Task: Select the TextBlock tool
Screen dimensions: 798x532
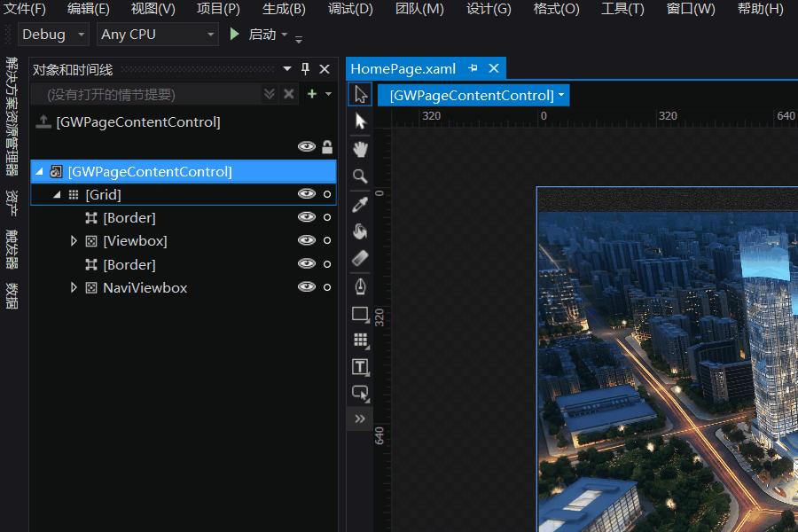Action: point(360,366)
